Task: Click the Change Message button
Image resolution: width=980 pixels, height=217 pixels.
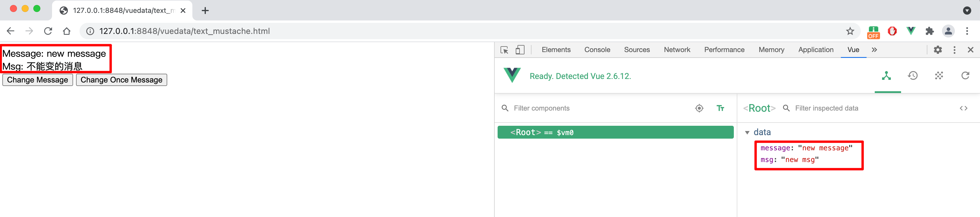Action: pyautogui.click(x=38, y=80)
